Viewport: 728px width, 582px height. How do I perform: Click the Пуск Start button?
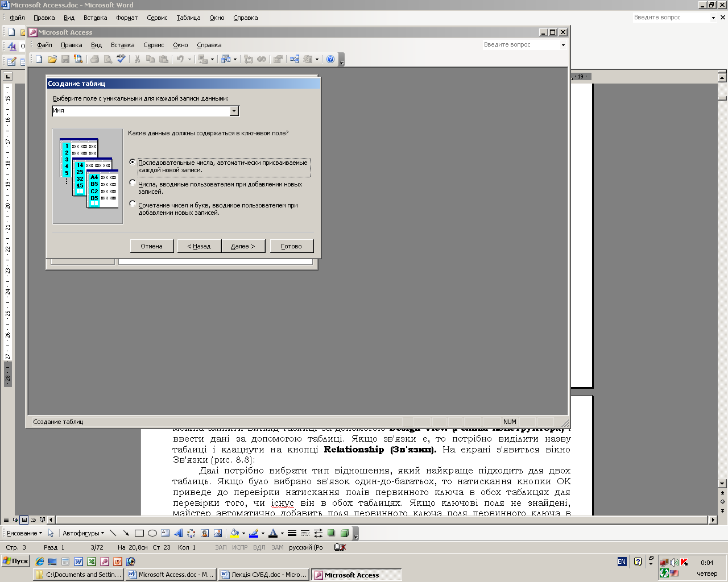(x=15, y=561)
